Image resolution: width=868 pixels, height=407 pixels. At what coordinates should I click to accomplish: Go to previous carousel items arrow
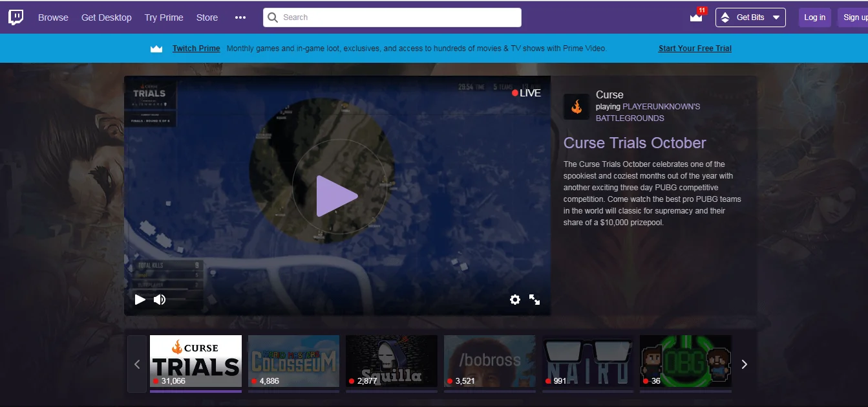point(137,364)
